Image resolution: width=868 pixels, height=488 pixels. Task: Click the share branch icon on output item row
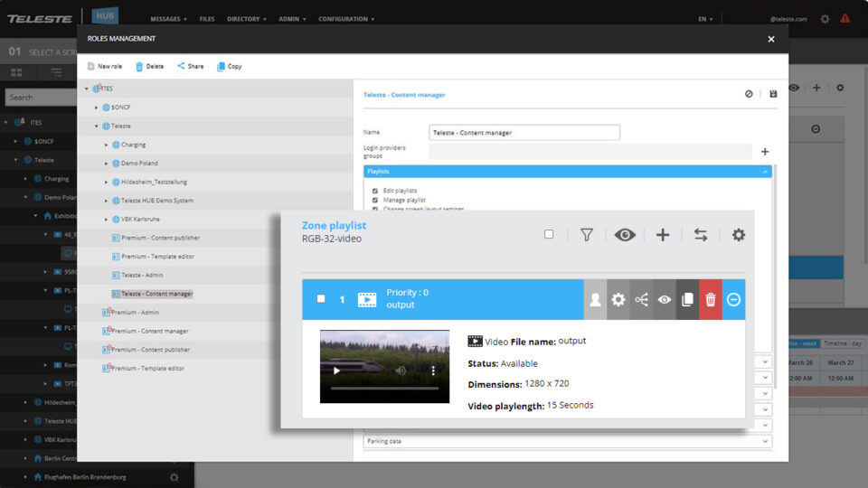(642, 299)
